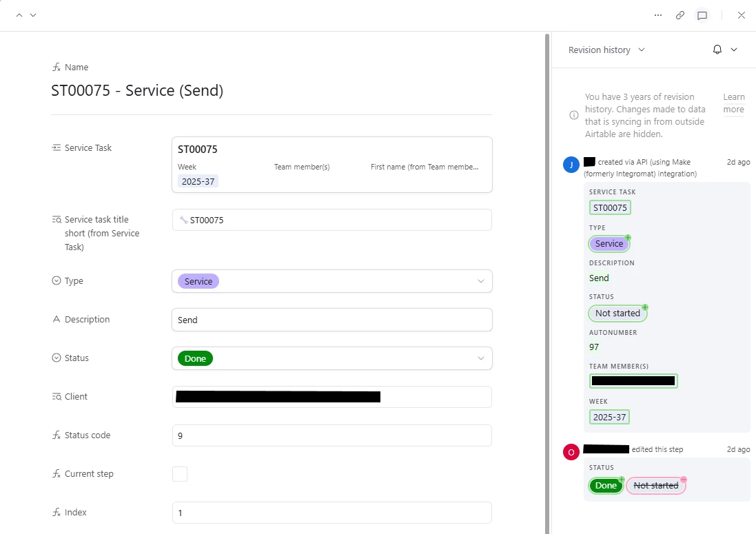This screenshot has height=534, width=756.
Task: Open the three-dot more options menu
Action: pos(658,15)
